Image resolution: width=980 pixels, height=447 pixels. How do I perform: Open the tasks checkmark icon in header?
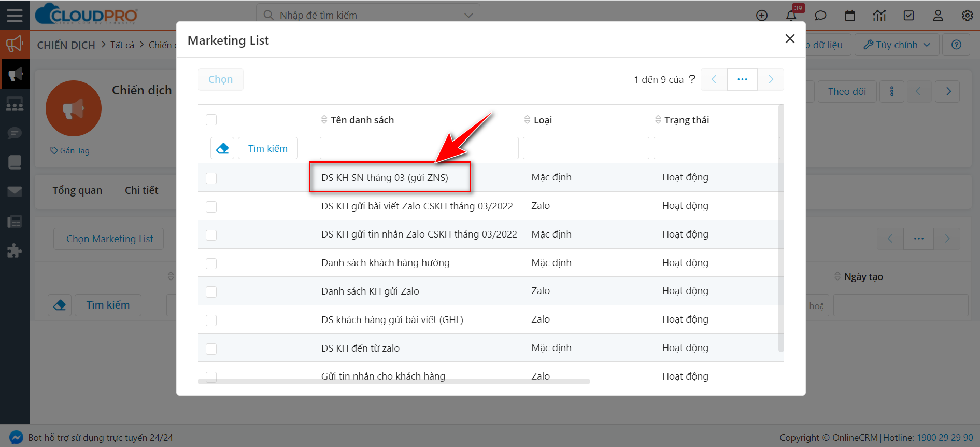click(x=908, y=16)
